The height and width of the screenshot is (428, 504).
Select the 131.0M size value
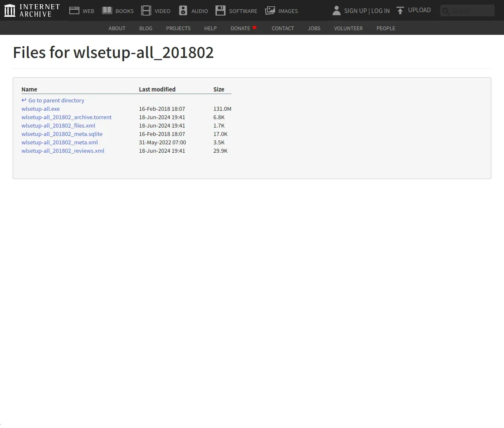[x=222, y=109]
